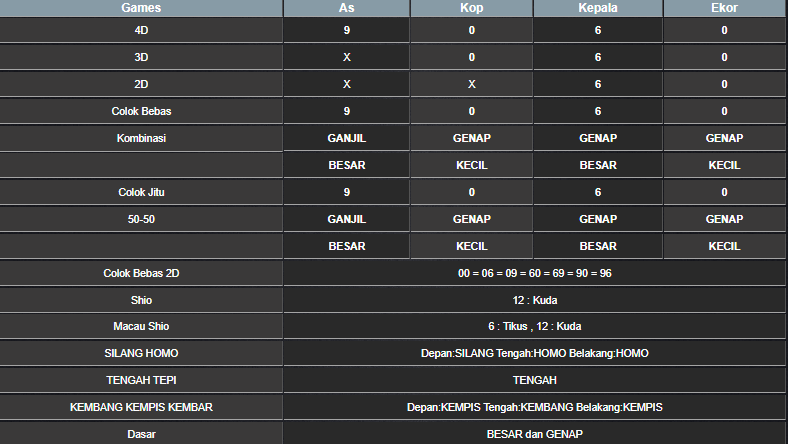Click Ekor KECIL below the Kombinasi row

(x=725, y=165)
